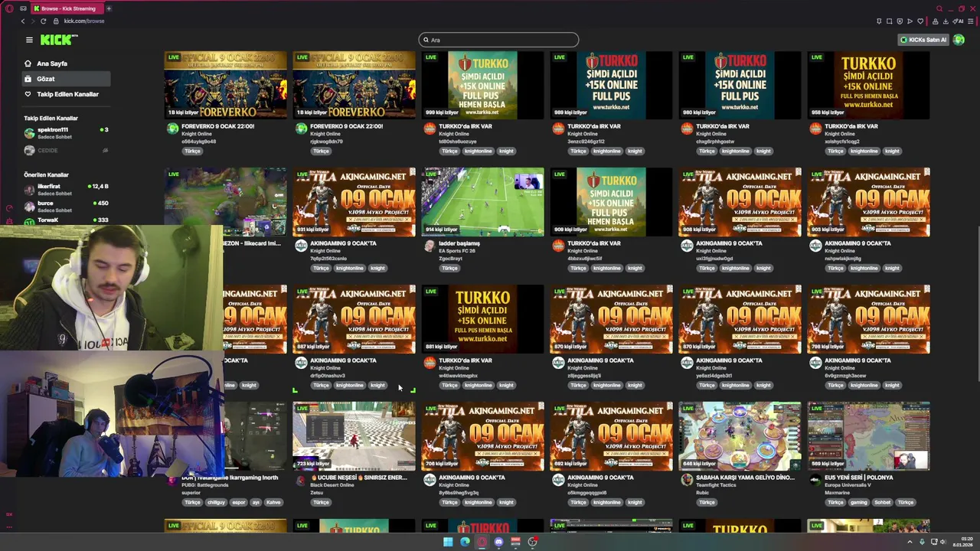Open the Kick sidebar hamburger menu

29,40
